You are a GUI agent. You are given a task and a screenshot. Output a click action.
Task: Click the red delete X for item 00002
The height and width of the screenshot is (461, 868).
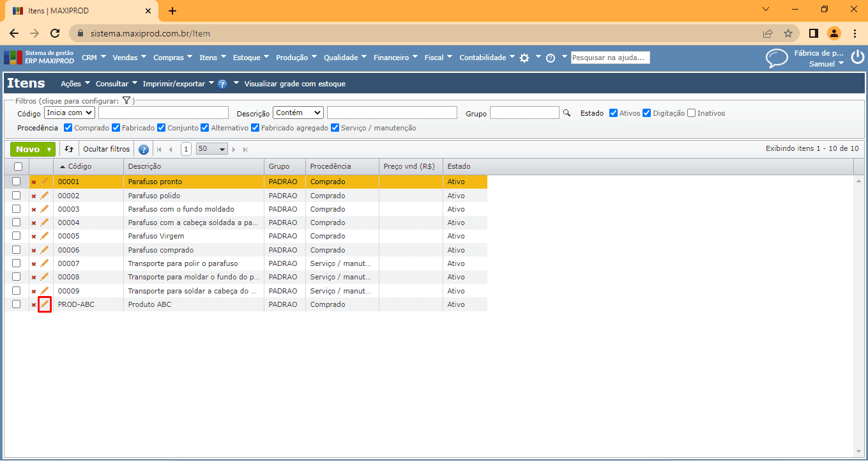(x=34, y=196)
